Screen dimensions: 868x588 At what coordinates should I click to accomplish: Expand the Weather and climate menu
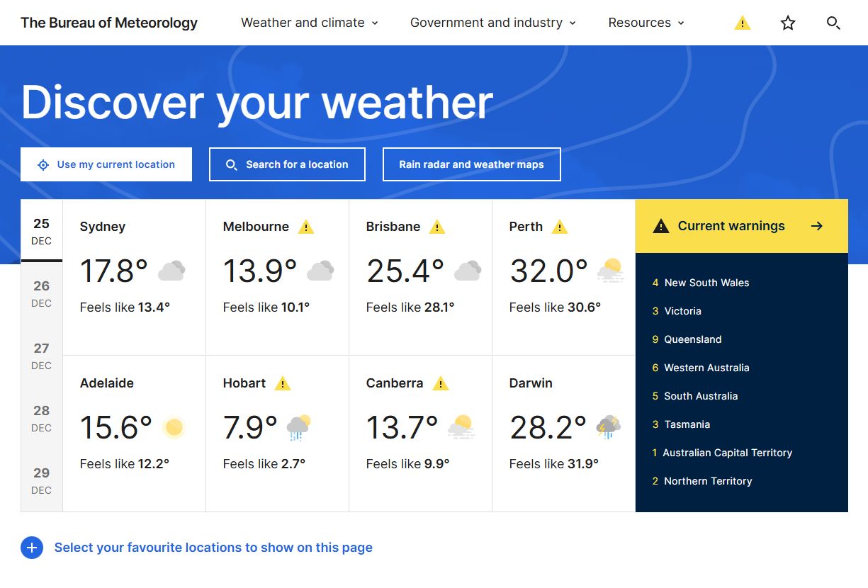pos(310,23)
